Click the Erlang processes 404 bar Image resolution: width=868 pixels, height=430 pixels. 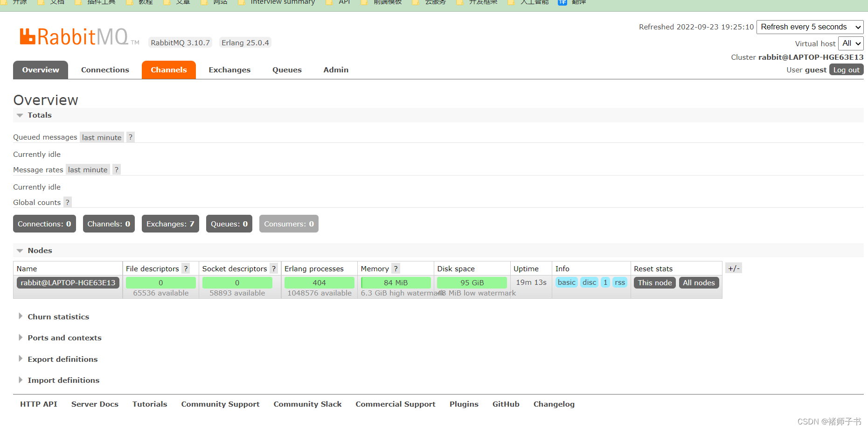click(x=319, y=282)
